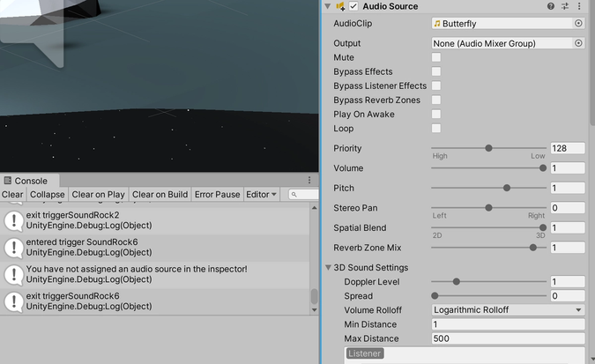Viewport: 595px width, 364px height.
Task: Enable Bypass Reverb Zones checkbox
Action: 436,100
